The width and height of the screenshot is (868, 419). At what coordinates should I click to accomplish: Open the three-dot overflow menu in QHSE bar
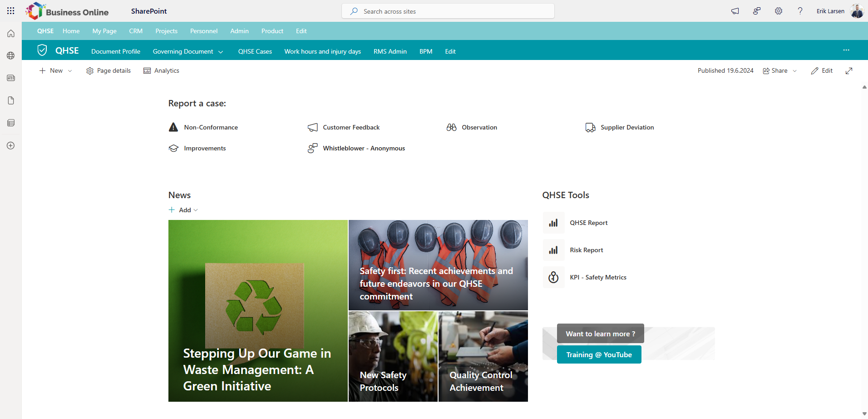pyautogui.click(x=846, y=50)
